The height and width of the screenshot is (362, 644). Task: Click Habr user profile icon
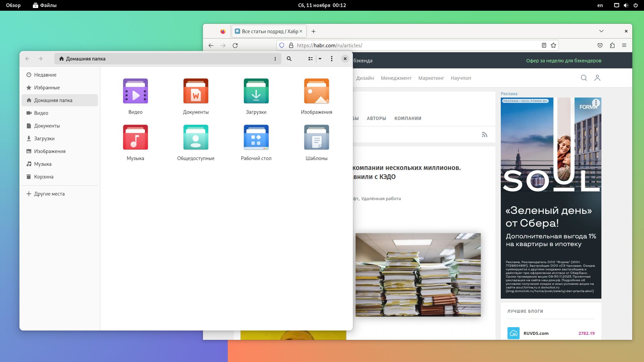tap(597, 78)
